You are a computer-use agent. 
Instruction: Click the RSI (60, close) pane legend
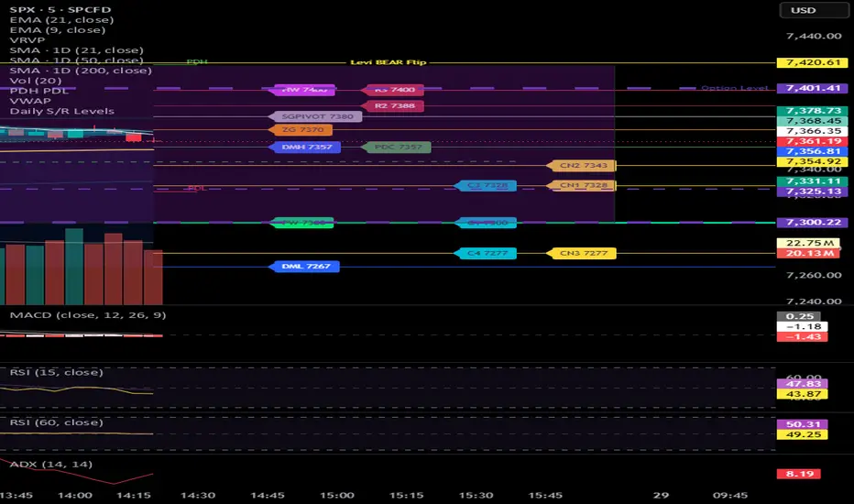(x=56, y=422)
